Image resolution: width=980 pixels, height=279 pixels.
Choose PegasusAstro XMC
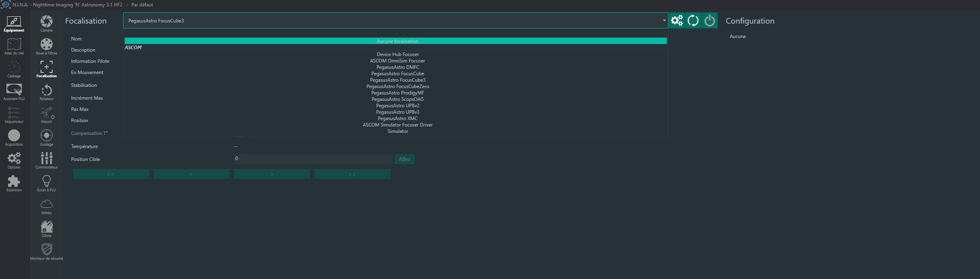pyautogui.click(x=398, y=118)
